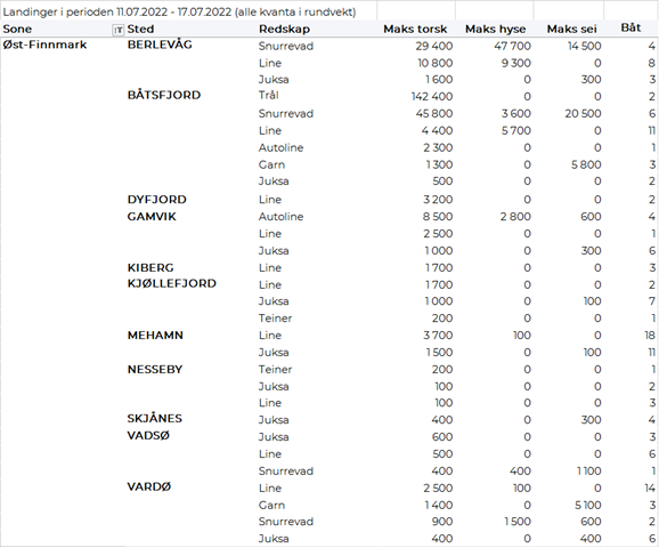
Task: Click the title cell with landing period
Action: click(188, 10)
